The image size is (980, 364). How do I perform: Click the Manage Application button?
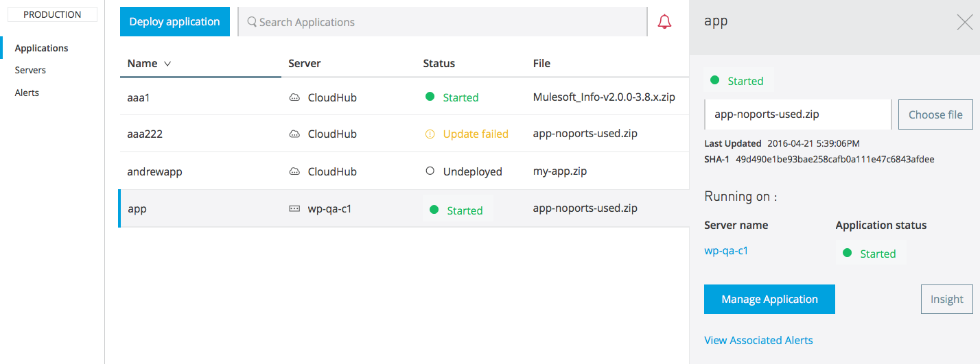[769, 300]
